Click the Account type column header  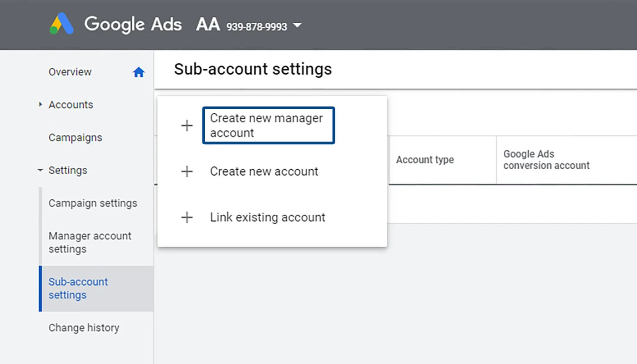pos(425,160)
